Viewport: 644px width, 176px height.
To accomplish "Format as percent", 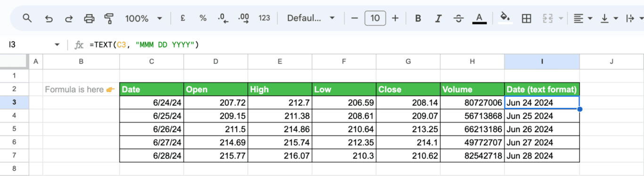I will [203, 18].
